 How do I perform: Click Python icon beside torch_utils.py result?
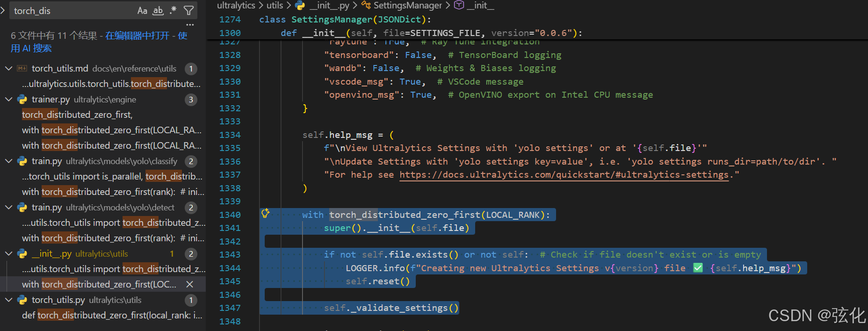tap(22, 300)
